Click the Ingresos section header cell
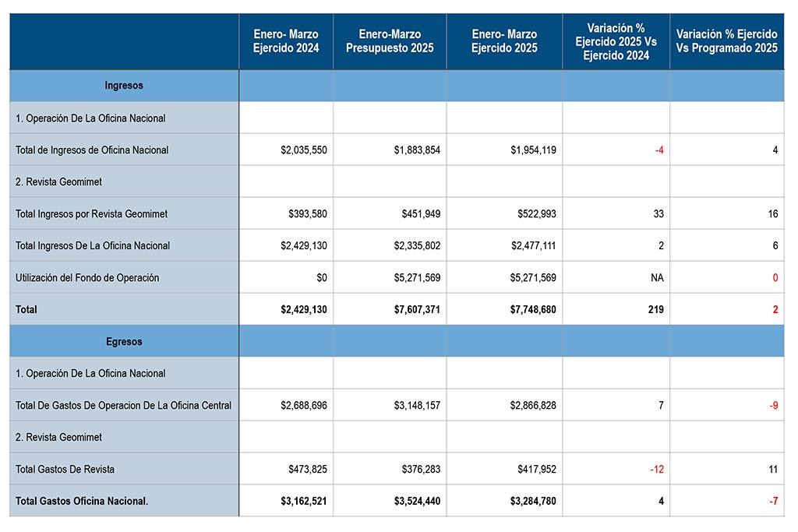798x532 pixels. [124, 86]
